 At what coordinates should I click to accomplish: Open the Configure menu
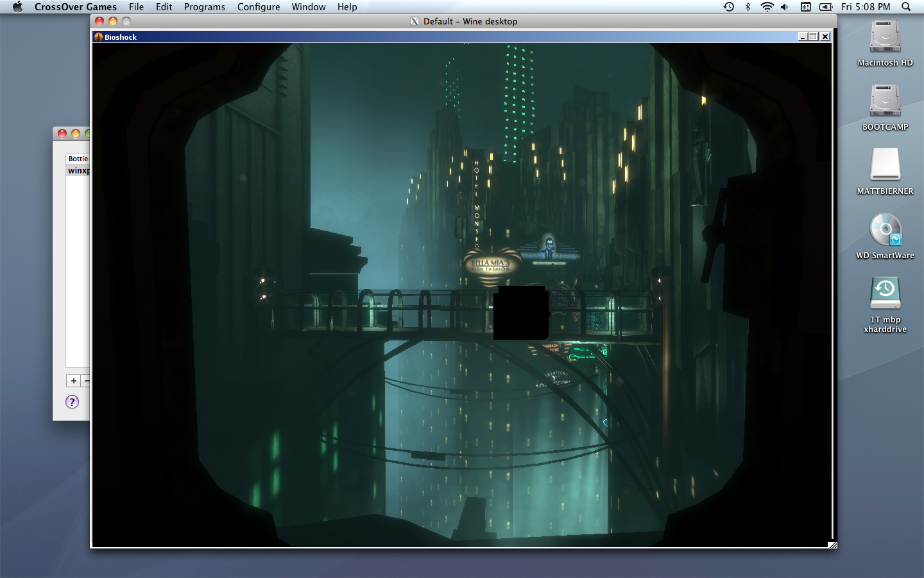[x=259, y=7]
